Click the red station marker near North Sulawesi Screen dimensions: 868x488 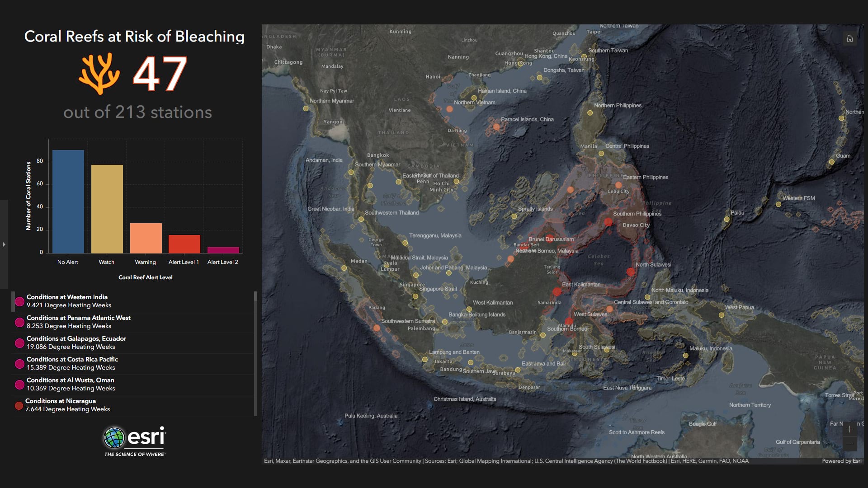click(631, 272)
